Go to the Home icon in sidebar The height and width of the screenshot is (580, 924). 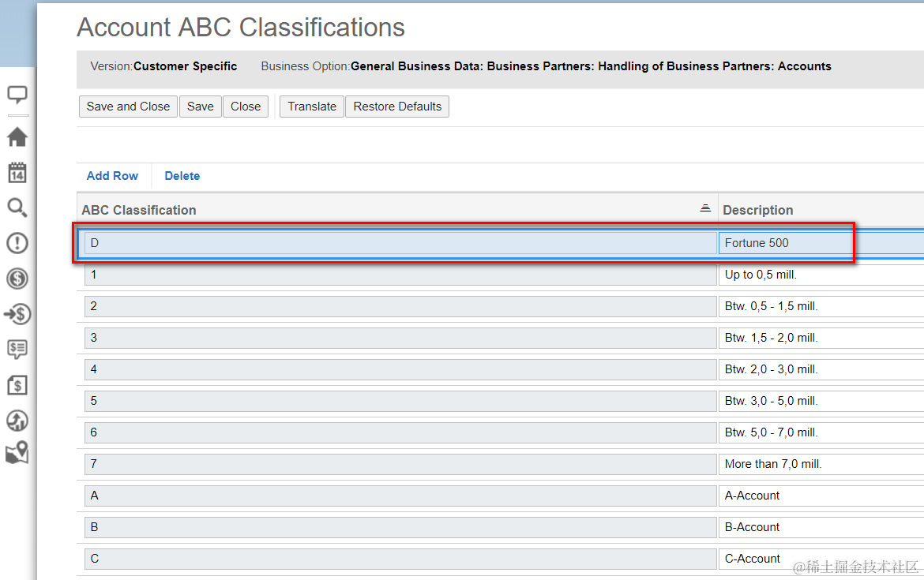pos(17,137)
